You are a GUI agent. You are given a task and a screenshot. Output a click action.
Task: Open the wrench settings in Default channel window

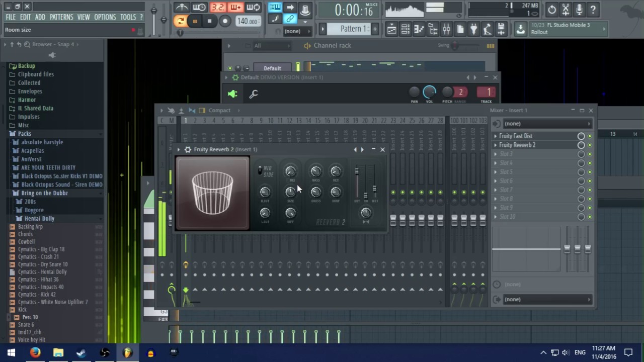point(253,94)
